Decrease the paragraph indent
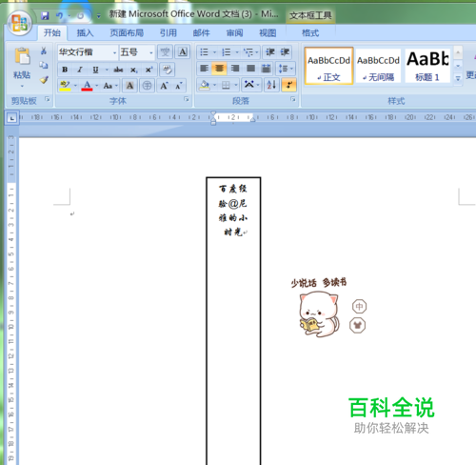Viewport: 476px width, 465px height. click(x=270, y=52)
